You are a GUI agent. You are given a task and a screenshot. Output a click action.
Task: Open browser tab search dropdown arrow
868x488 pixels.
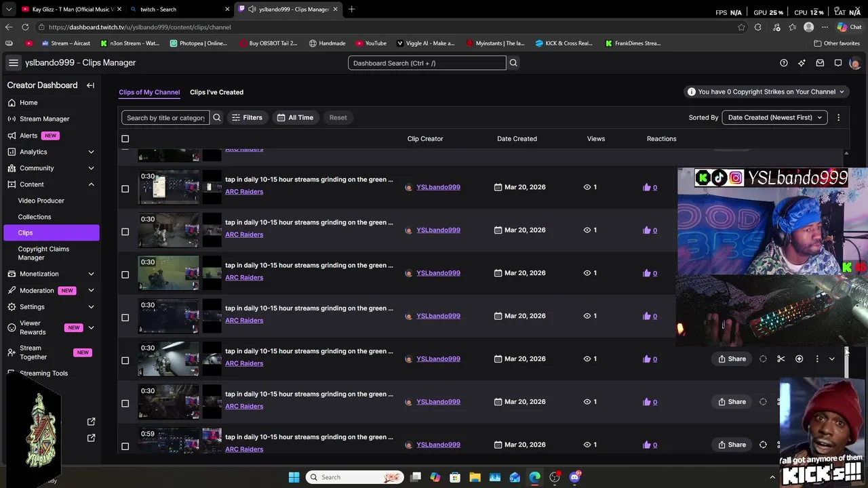pyautogui.click(x=9, y=9)
